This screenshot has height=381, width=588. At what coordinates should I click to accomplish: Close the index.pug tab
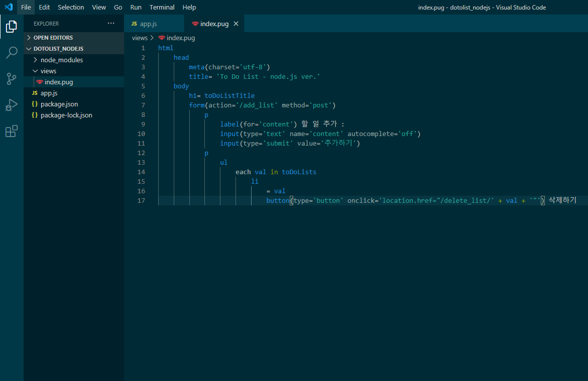[236, 23]
